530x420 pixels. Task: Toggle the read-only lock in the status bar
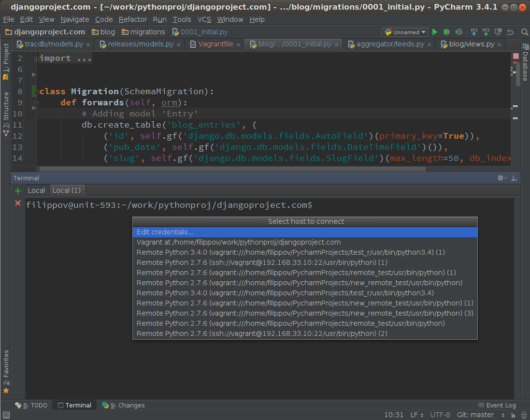[514, 415]
